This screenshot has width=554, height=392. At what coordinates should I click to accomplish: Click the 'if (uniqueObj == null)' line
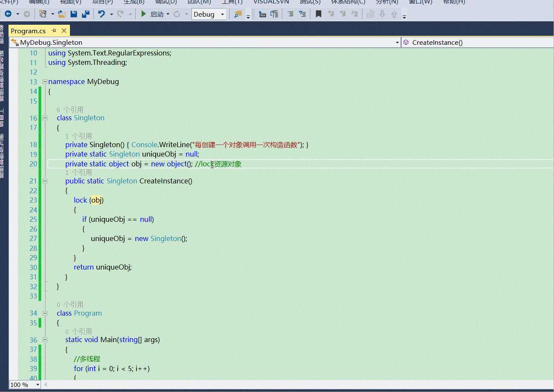tap(118, 219)
